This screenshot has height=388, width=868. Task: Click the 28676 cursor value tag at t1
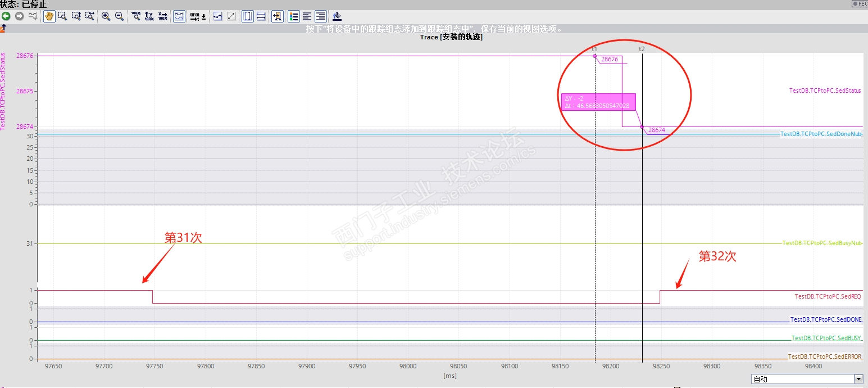[x=610, y=59]
